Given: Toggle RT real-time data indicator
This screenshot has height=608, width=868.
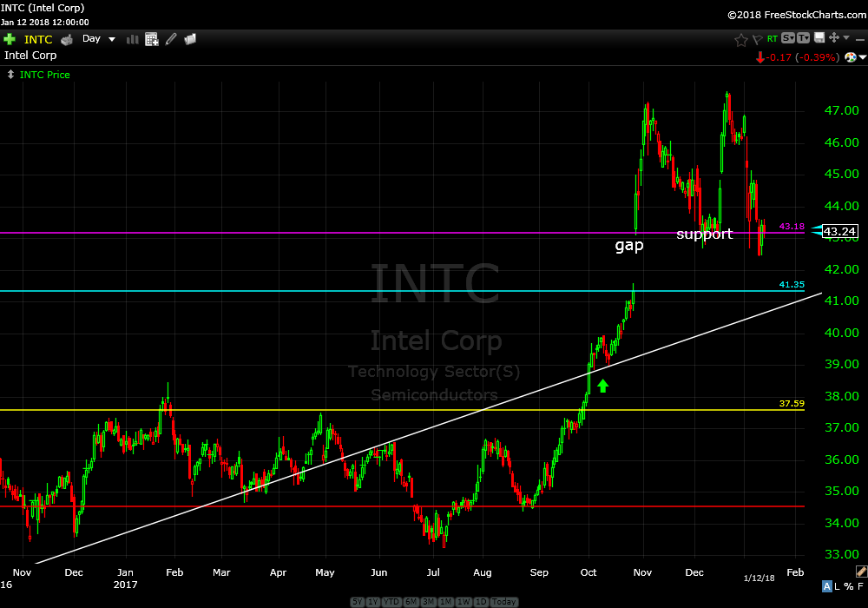Looking at the screenshot, I should 772,39.
